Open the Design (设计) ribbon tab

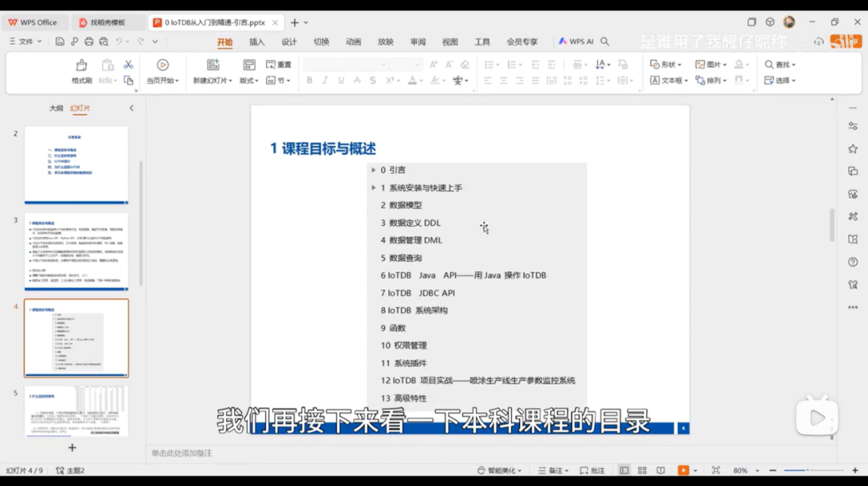click(289, 42)
